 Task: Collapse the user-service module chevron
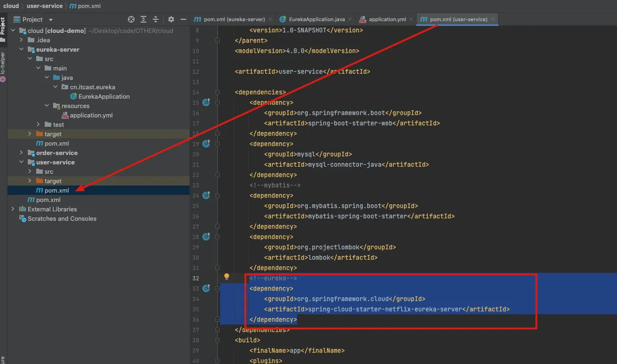21,162
